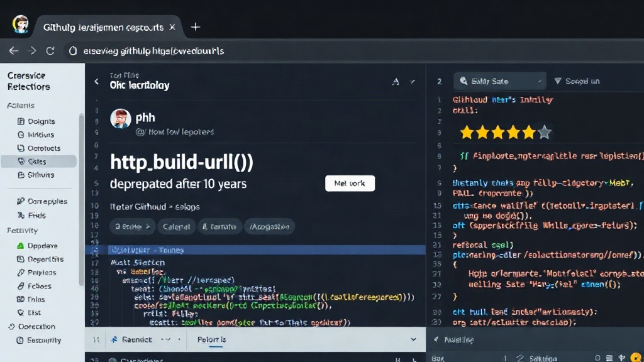Select the highlighted Cistes sidebar item
This screenshot has height=362, width=644.
pyautogui.click(x=38, y=162)
